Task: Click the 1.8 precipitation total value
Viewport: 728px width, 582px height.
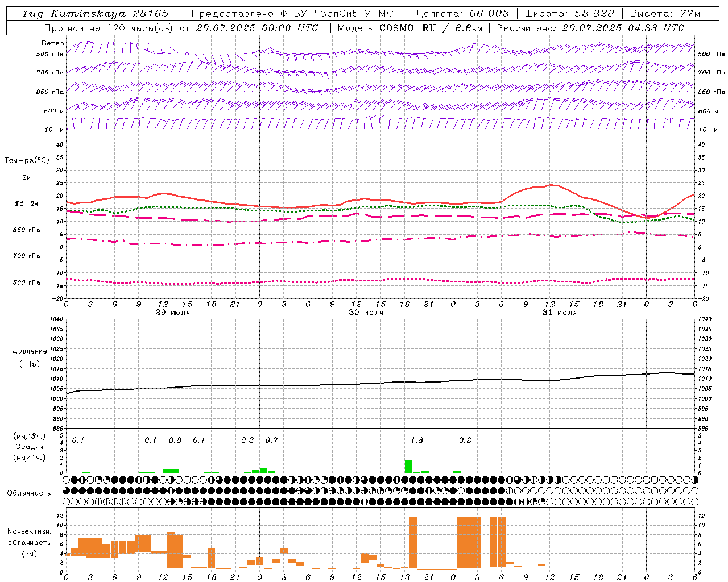Action: tap(417, 440)
